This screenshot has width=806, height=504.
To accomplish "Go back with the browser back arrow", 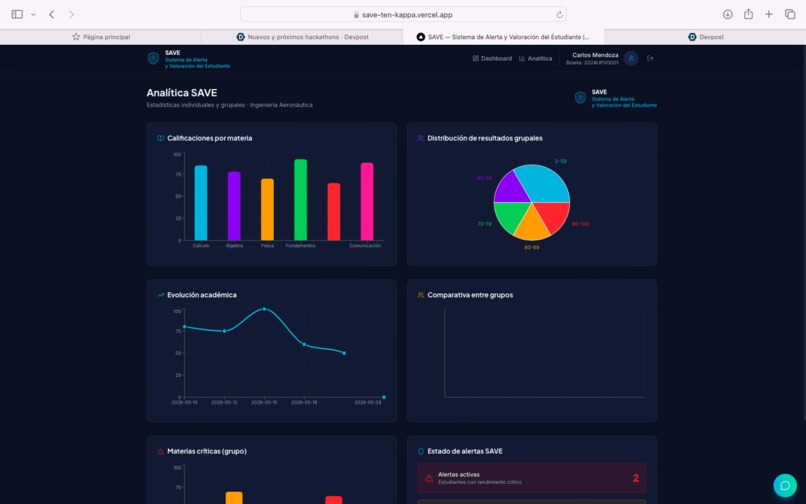I will tap(51, 14).
